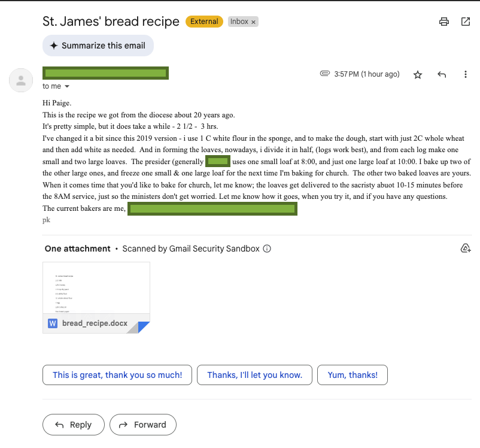Image resolution: width=480 pixels, height=448 pixels.
Task: Click the Reply button at bottom
Action: point(74,425)
